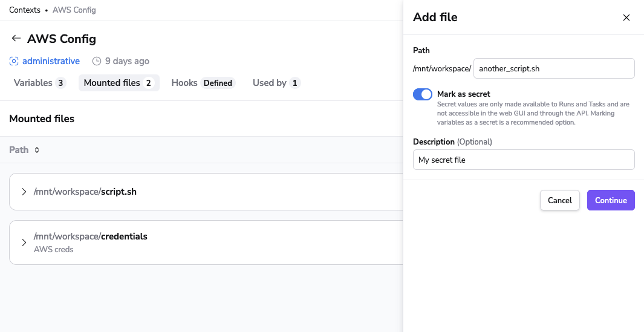Click the /mnt/workspace/credentials file path

coord(90,236)
